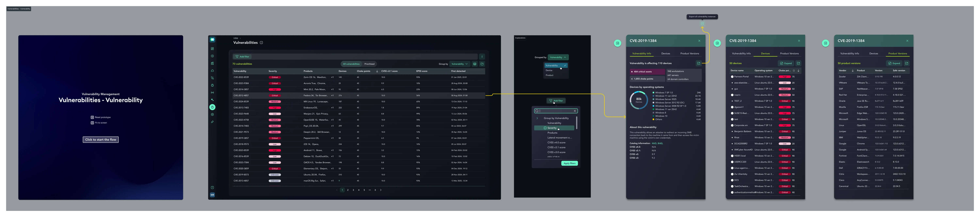Image resolution: width=980 pixels, height=217 pixels.
Task: Click Expand in the 50 devices panel
Action: pos(786,63)
